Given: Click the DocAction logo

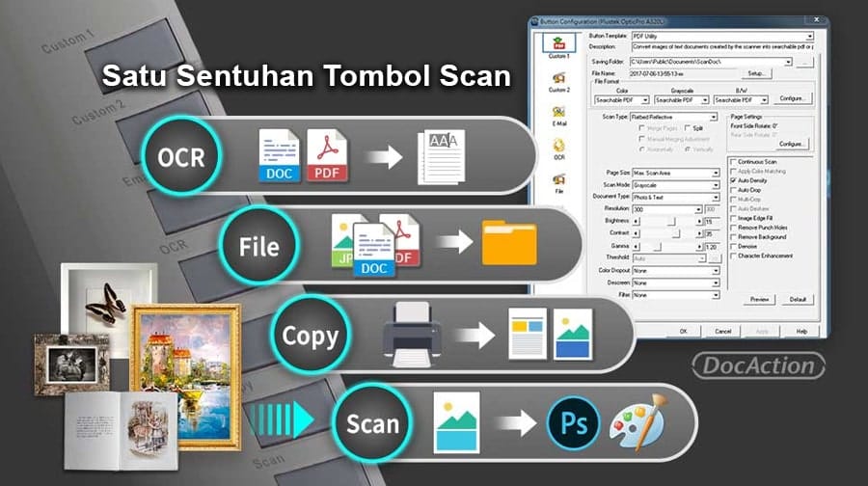Looking at the screenshot, I should 758,365.
